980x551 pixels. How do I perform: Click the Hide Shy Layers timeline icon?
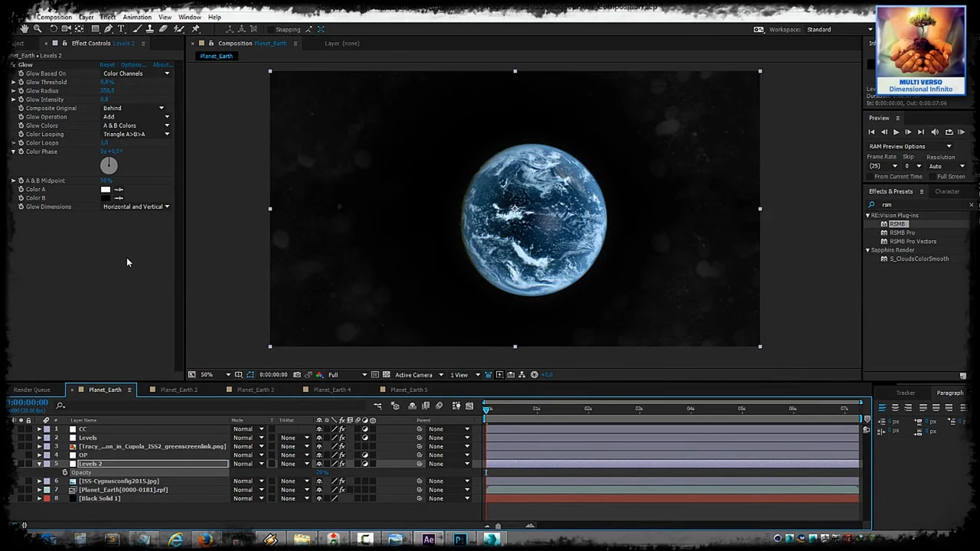pos(412,406)
